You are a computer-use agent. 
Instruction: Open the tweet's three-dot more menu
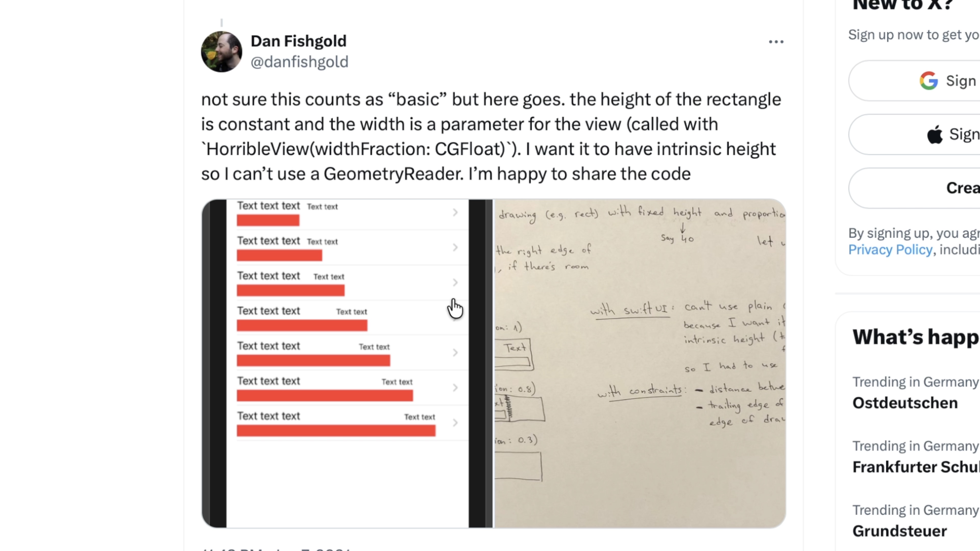776,42
